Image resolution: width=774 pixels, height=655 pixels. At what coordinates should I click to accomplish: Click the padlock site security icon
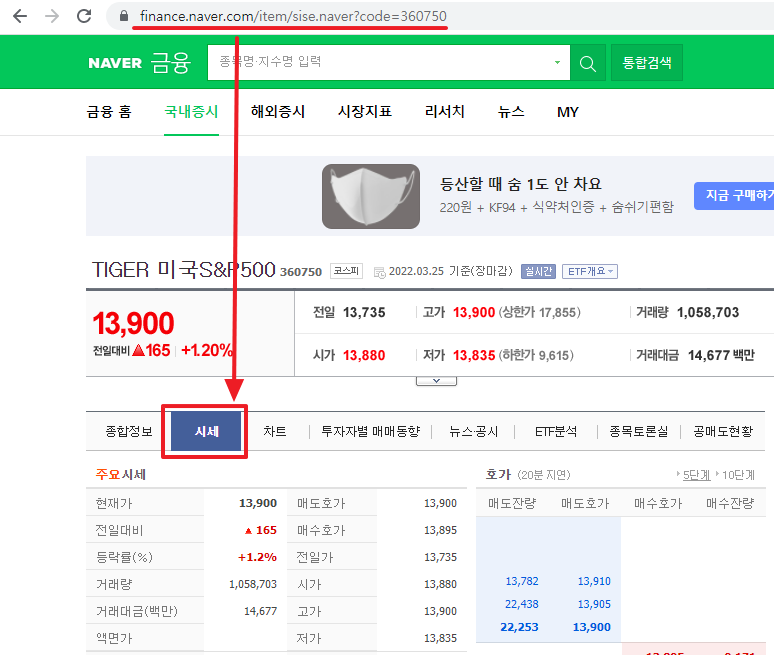(x=124, y=16)
